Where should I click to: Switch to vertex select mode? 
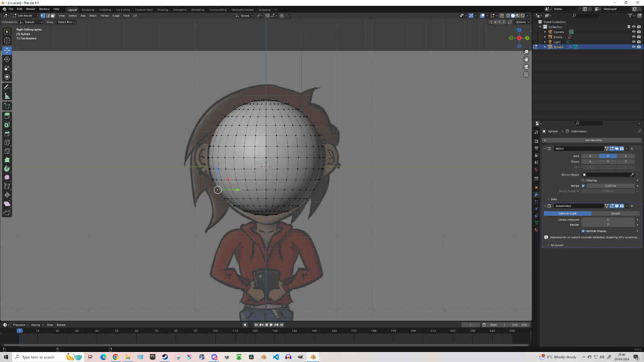pyautogui.click(x=43, y=16)
